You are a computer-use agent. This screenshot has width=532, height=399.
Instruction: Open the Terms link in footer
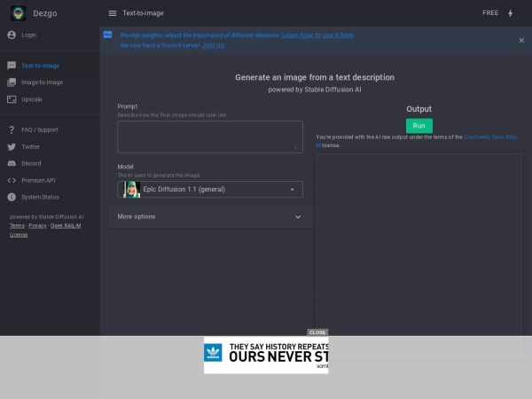click(17, 226)
